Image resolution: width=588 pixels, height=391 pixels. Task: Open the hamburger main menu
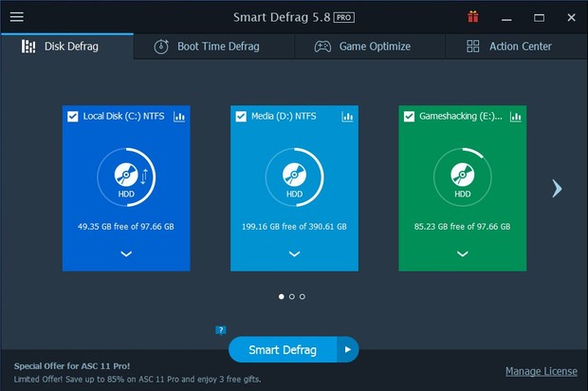(x=16, y=17)
